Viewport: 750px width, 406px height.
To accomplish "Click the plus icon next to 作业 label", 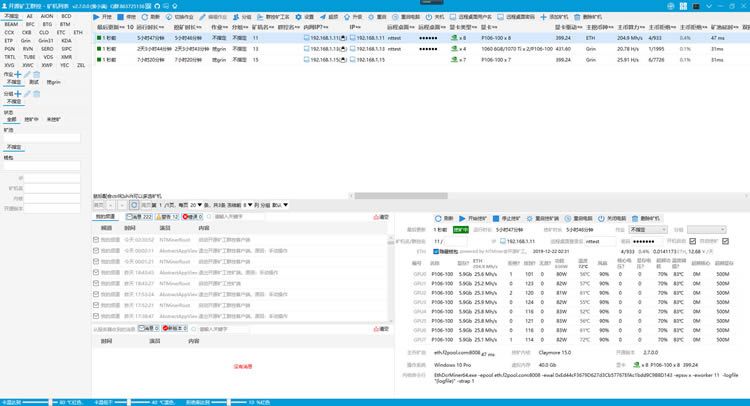I will coord(18,74).
